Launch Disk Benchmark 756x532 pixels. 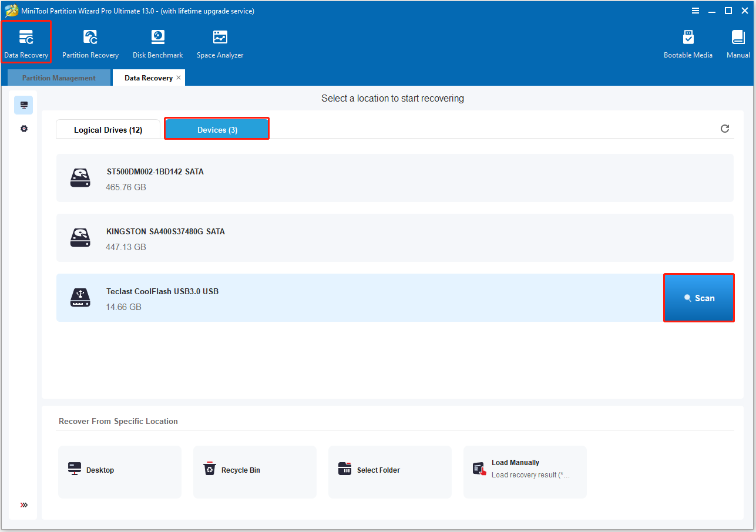pyautogui.click(x=157, y=41)
